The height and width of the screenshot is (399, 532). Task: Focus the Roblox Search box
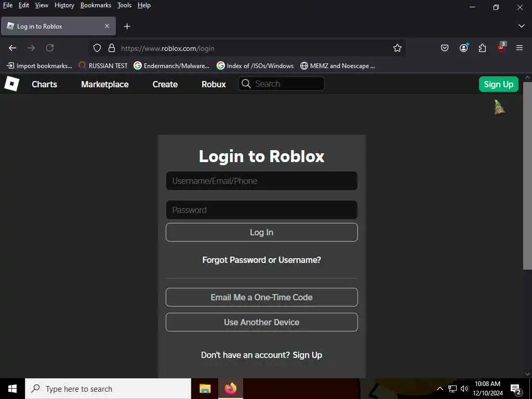pos(281,84)
